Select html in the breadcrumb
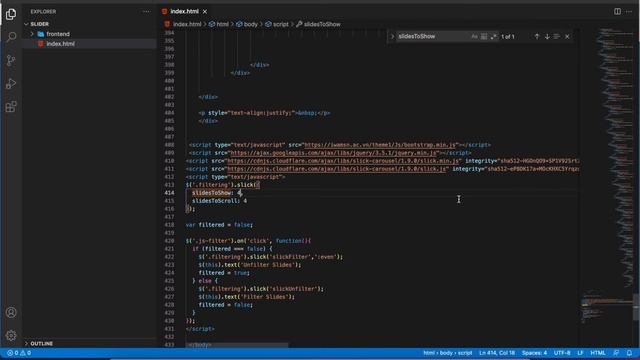Image resolution: width=640 pixels, height=360 pixels. pos(222,24)
